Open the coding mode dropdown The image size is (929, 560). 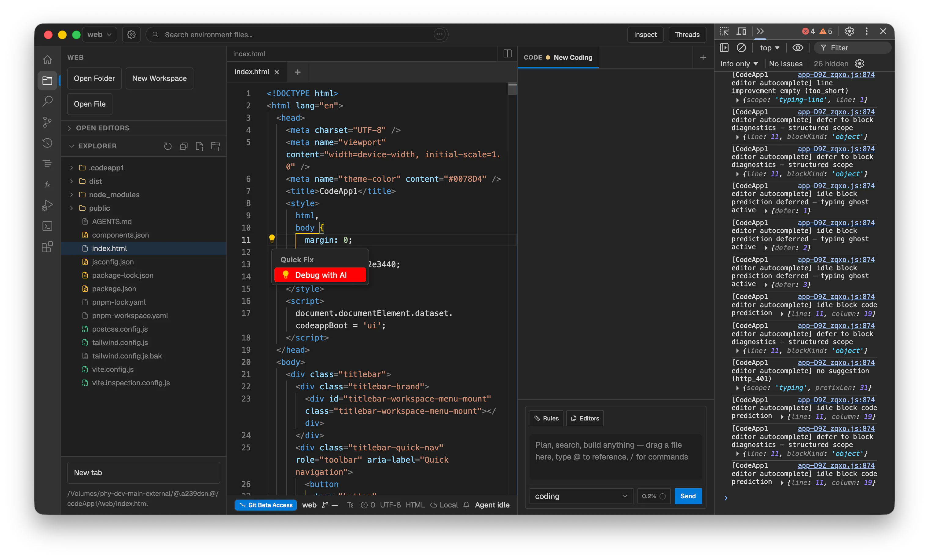click(581, 496)
